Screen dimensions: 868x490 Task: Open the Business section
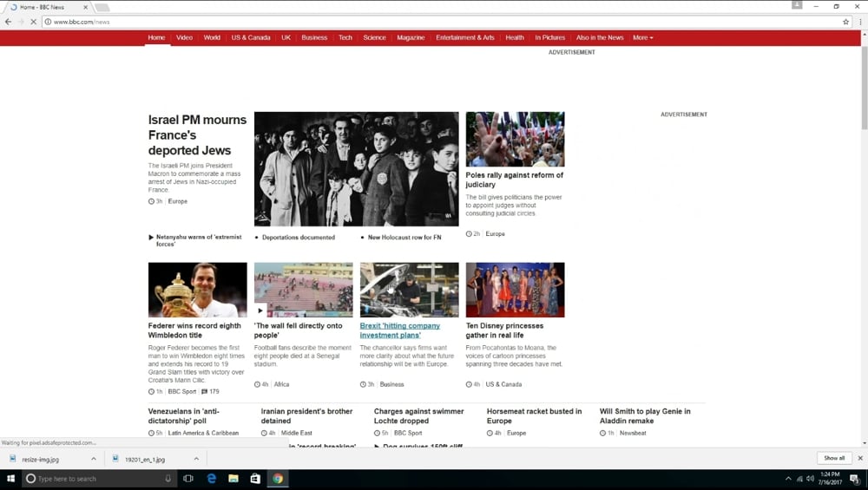tap(314, 37)
